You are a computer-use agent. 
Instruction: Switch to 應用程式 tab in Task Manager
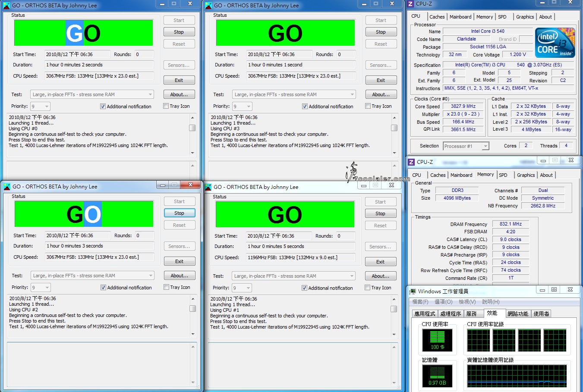(x=425, y=314)
